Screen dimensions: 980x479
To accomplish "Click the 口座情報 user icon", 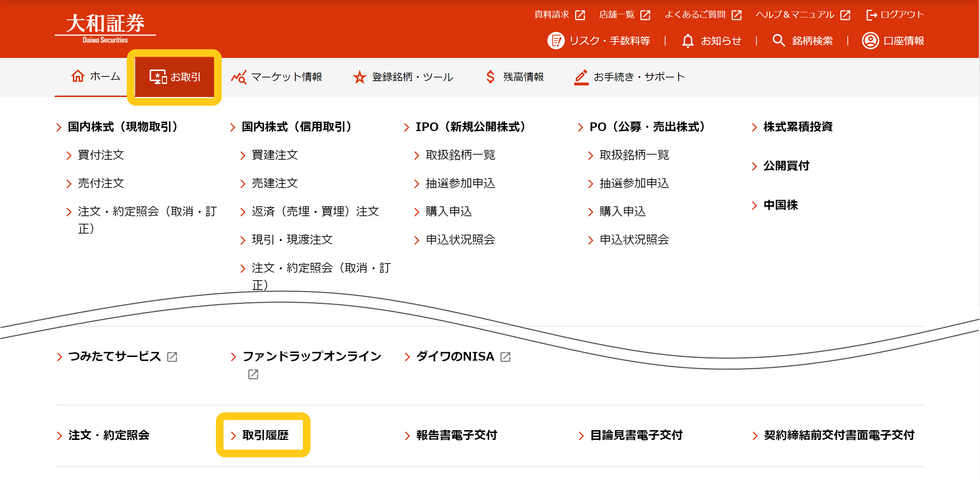I will tap(870, 41).
